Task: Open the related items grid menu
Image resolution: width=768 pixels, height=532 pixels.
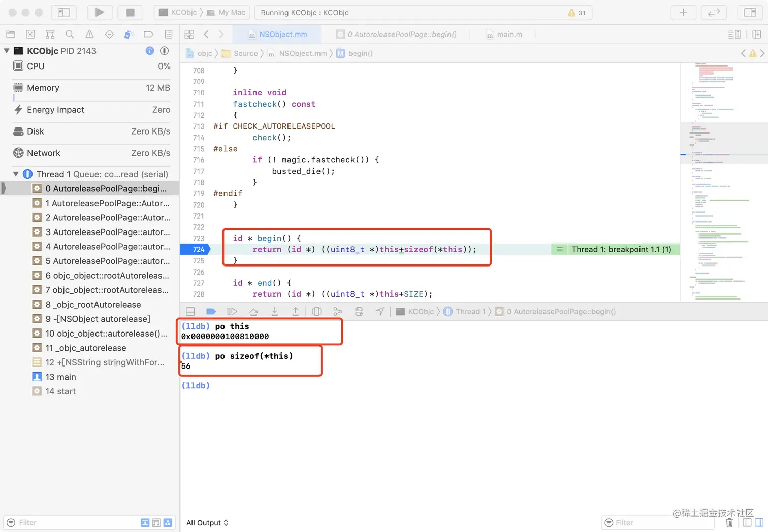Action: pos(189,35)
